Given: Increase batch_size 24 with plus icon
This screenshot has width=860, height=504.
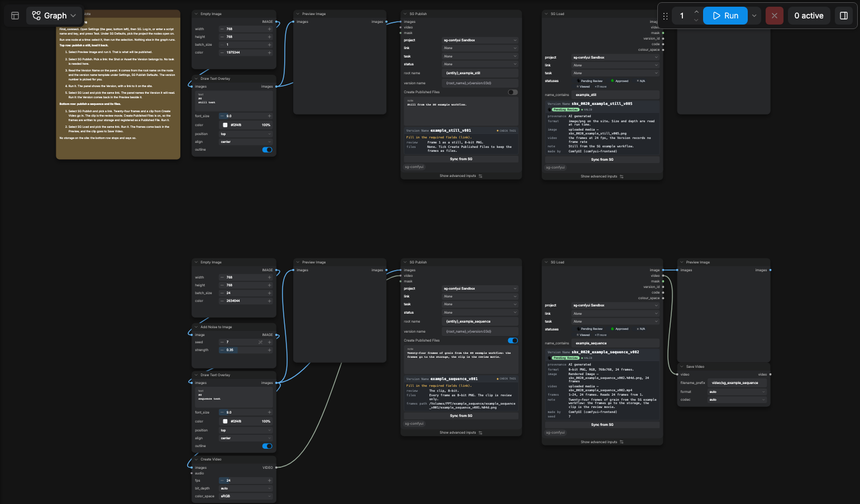Looking at the screenshot, I should click(270, 293).
